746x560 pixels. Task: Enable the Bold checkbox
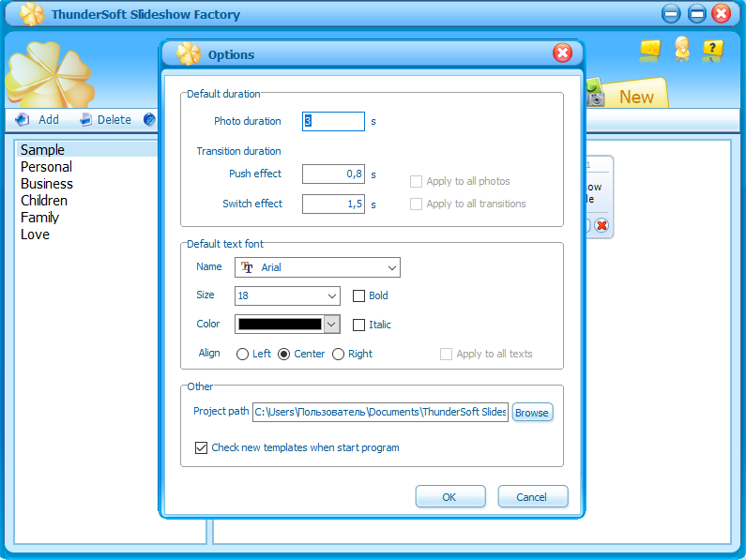coord(358,295)
